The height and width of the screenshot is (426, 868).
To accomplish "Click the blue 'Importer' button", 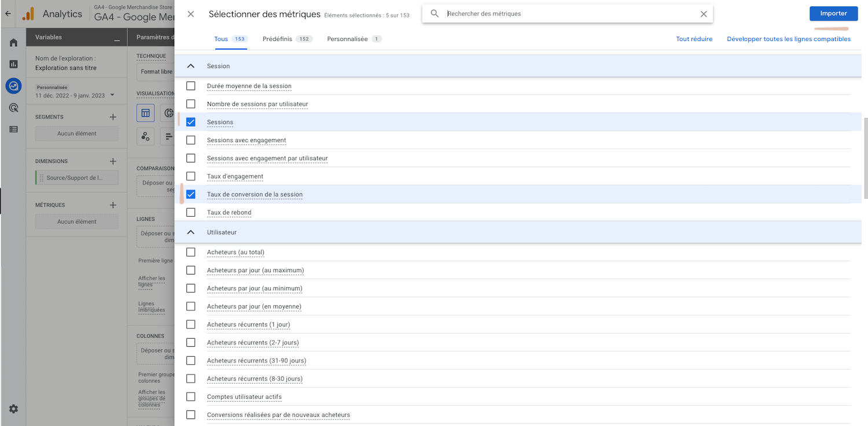I will coord(833,13).
